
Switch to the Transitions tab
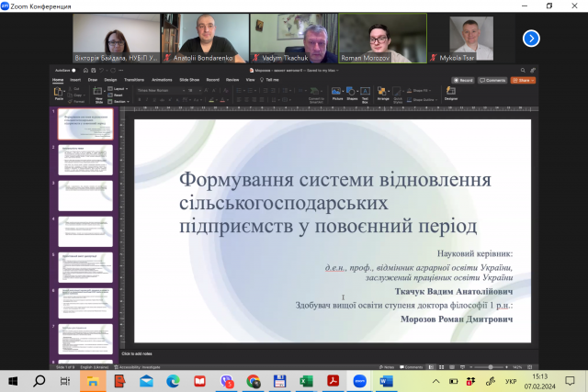134,80
